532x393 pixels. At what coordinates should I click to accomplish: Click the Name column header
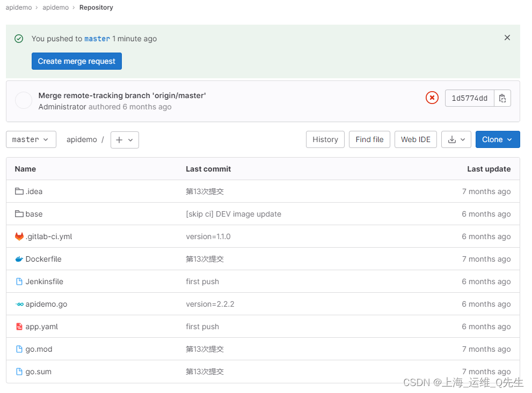(25, 169)
